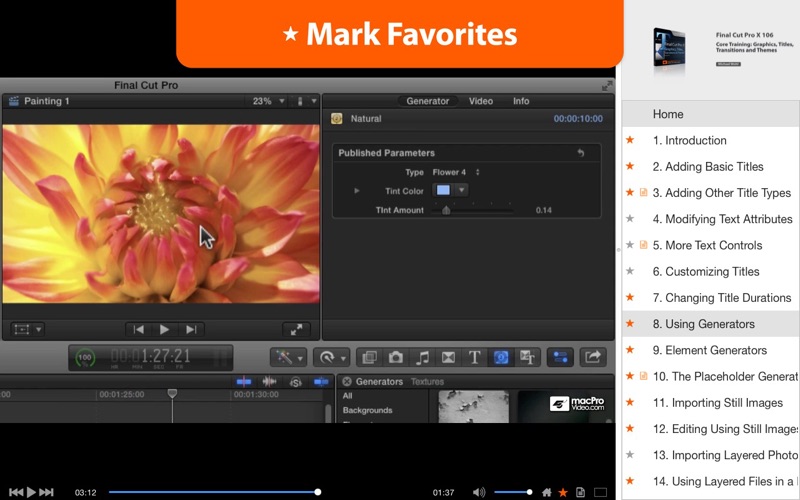The height and width of the screenshot is (500, 800).
Task: Click the Tint Amount slider handle
Action: click(446, 210)
